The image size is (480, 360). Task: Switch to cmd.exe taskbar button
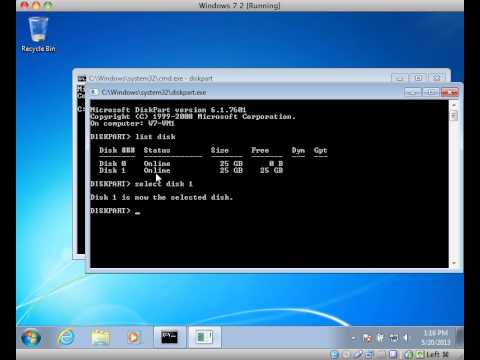tap(169, 337)
